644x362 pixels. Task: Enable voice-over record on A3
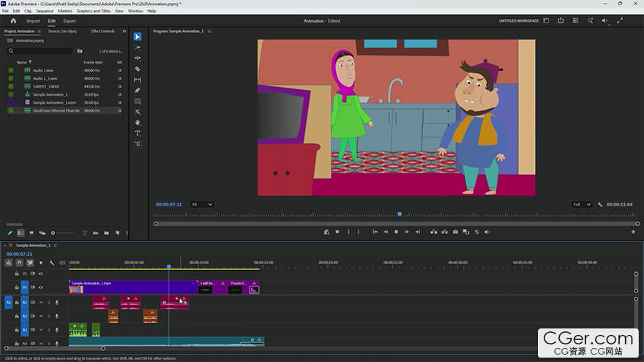(56, 330)
